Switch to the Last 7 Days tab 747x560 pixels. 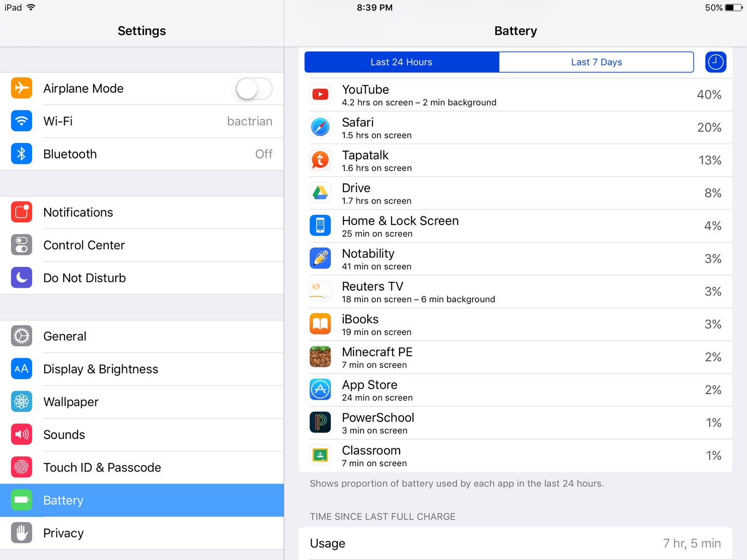pyautogui.click(x=596, y=62)
